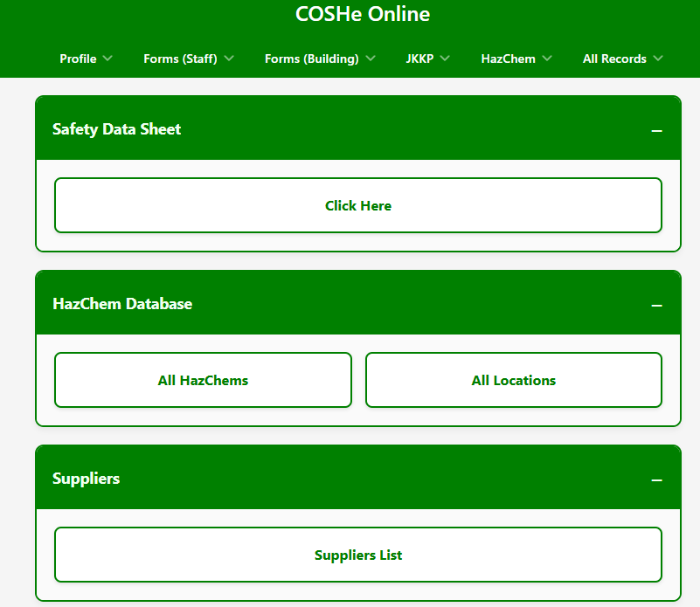700x607 pixels.
Task: Click the minus icon on HazChem Database
Action: click(656, 306)
